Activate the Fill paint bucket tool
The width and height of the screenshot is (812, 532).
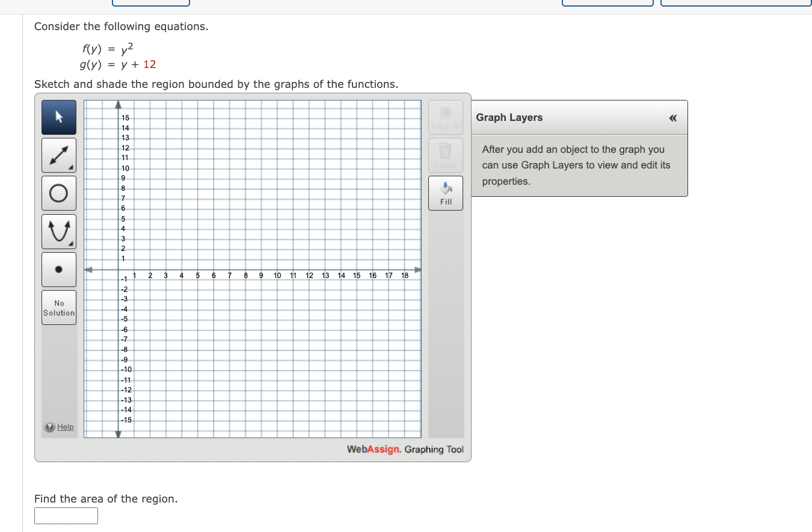click(445, 193)
